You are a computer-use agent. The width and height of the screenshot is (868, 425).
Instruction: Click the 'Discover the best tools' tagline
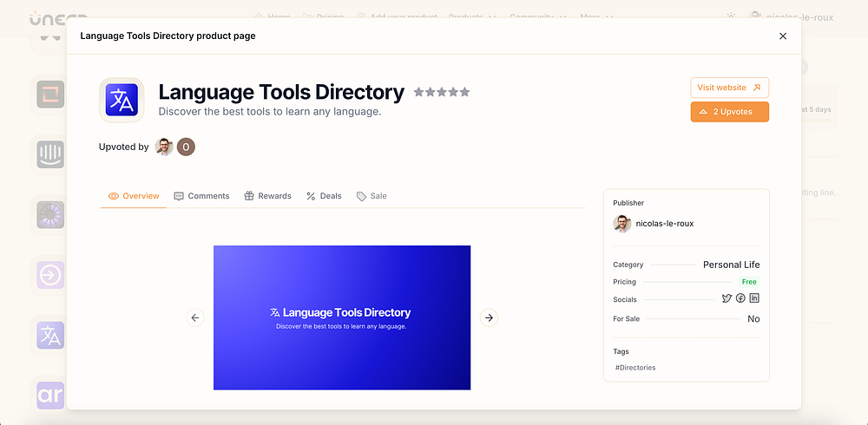click(270, 112)
